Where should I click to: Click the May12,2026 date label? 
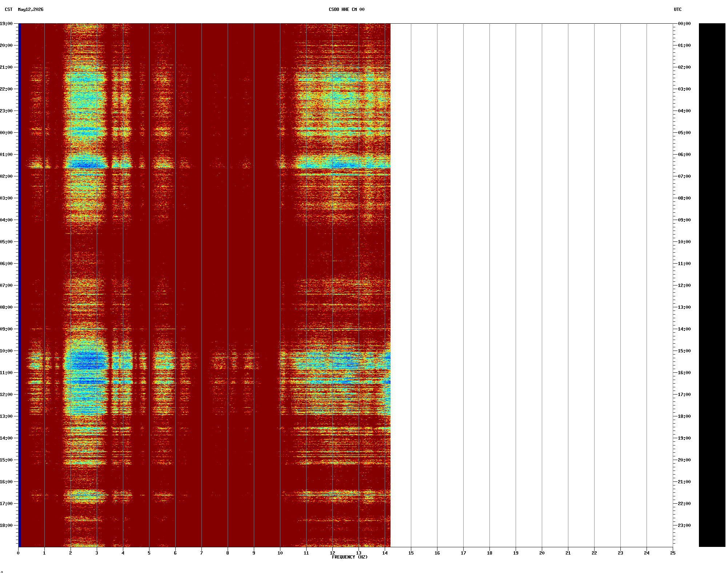31,9
